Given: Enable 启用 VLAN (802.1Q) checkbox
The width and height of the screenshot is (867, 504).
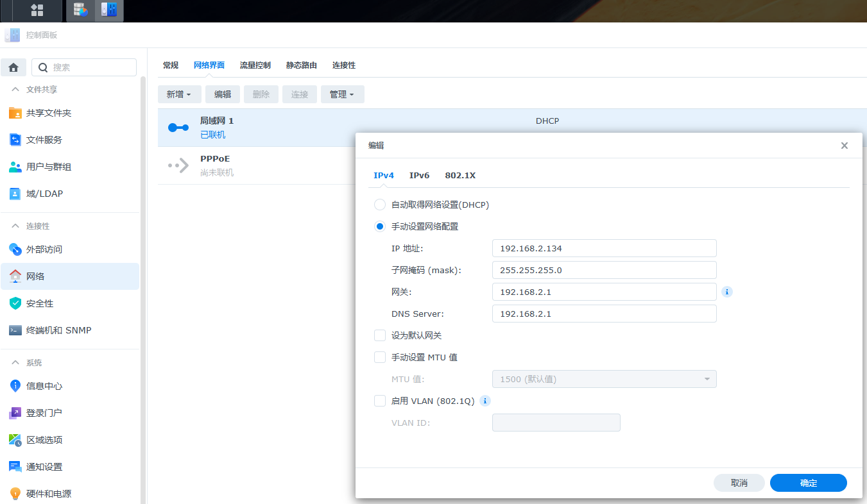Looking at the screenshot, I should coord(380,401).
